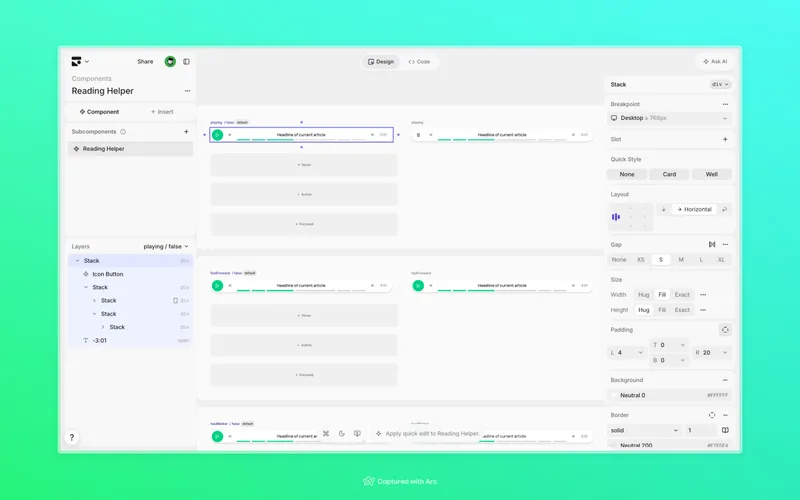Screen dimensions: 800x500
Task: Click the Neutral 0 background color swatch
Action: tap(614, 395)
